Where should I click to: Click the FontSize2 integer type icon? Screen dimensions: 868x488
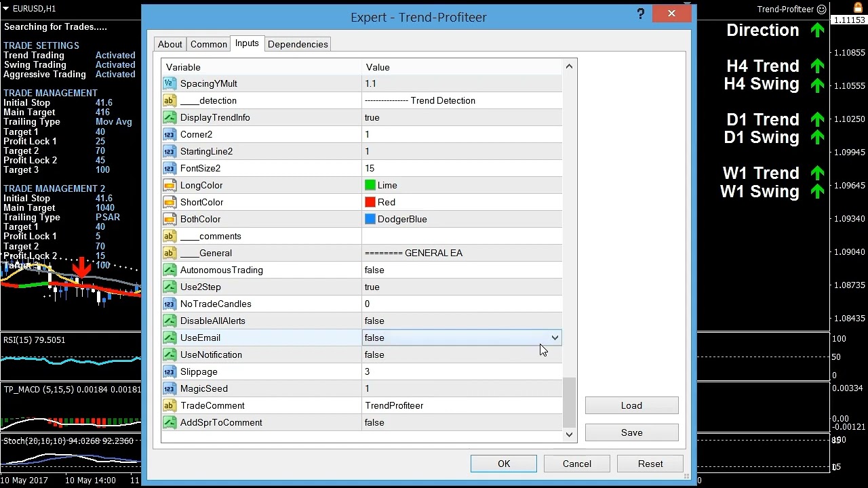click(x=170, y=168)
